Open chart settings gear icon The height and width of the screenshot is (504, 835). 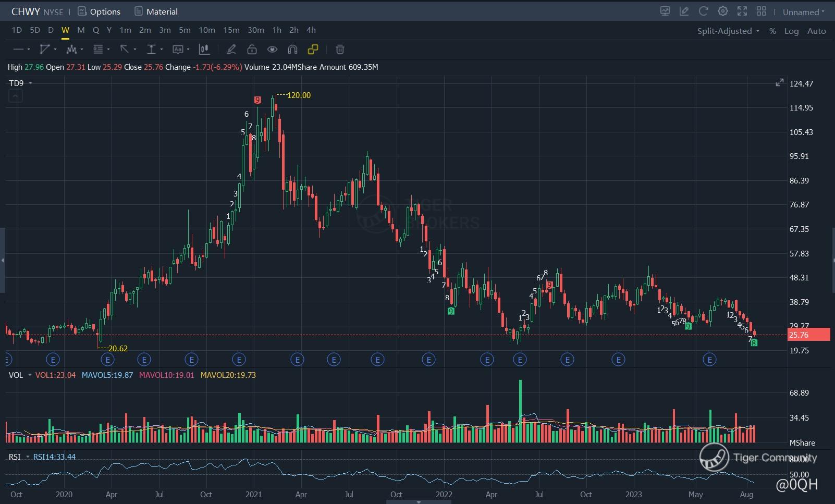(722, 11)
